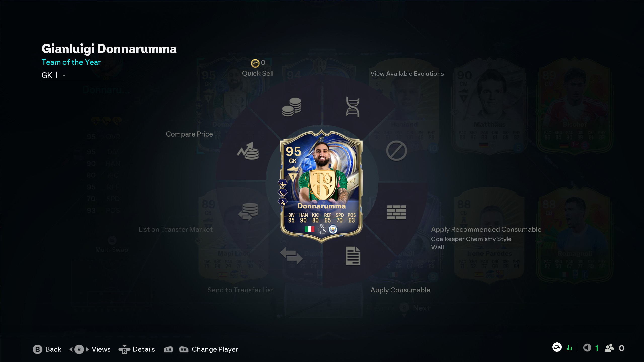Switch Views with the left arrow
This screenshot has height=362, width=644.
[x=71, y=349]
